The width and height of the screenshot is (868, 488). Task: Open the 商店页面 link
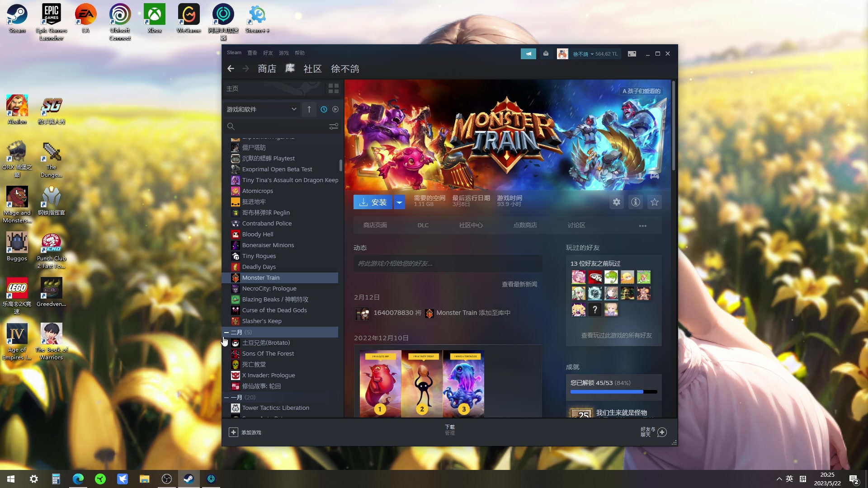375,225
